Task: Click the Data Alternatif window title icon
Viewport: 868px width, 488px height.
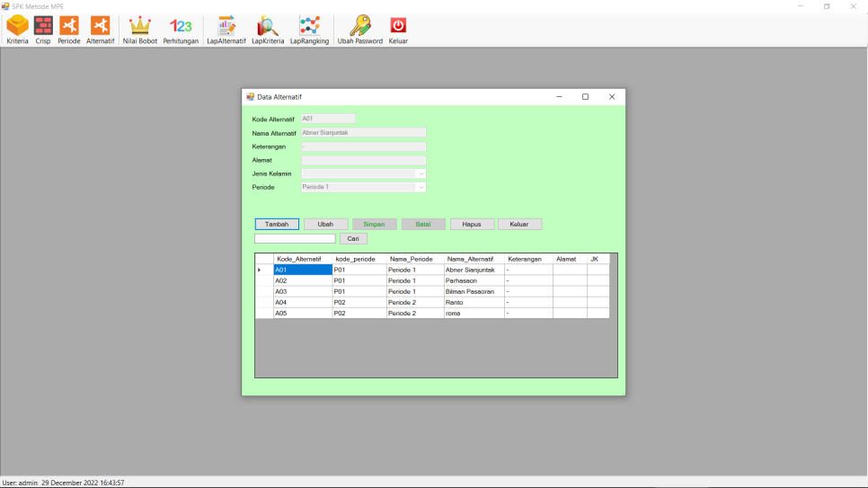Action: click(x=250, y=96)
